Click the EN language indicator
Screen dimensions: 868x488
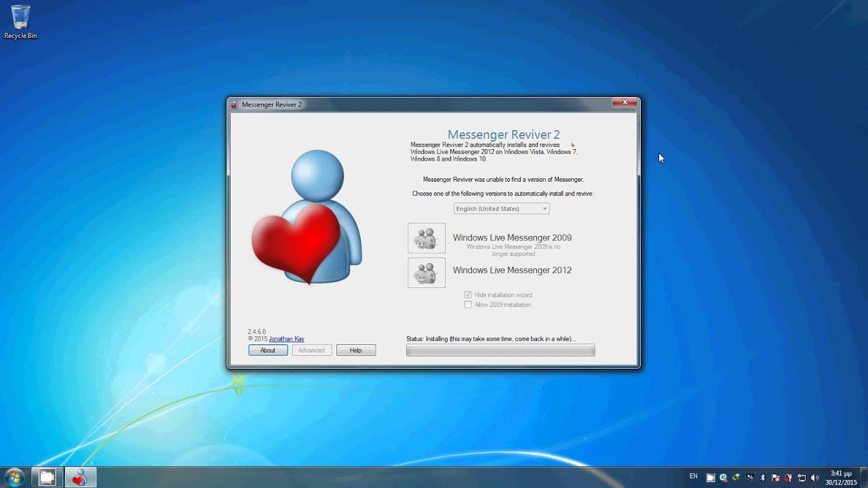pos(693,476)
